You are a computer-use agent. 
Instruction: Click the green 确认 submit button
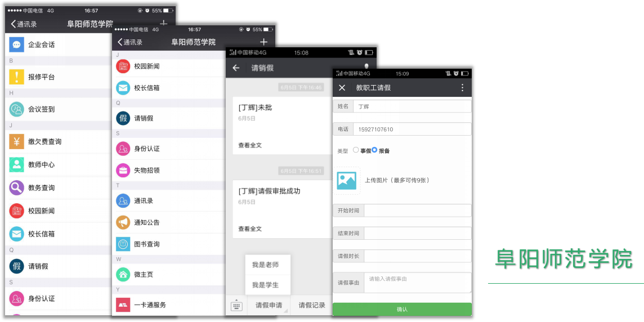(x=402, y=309)
